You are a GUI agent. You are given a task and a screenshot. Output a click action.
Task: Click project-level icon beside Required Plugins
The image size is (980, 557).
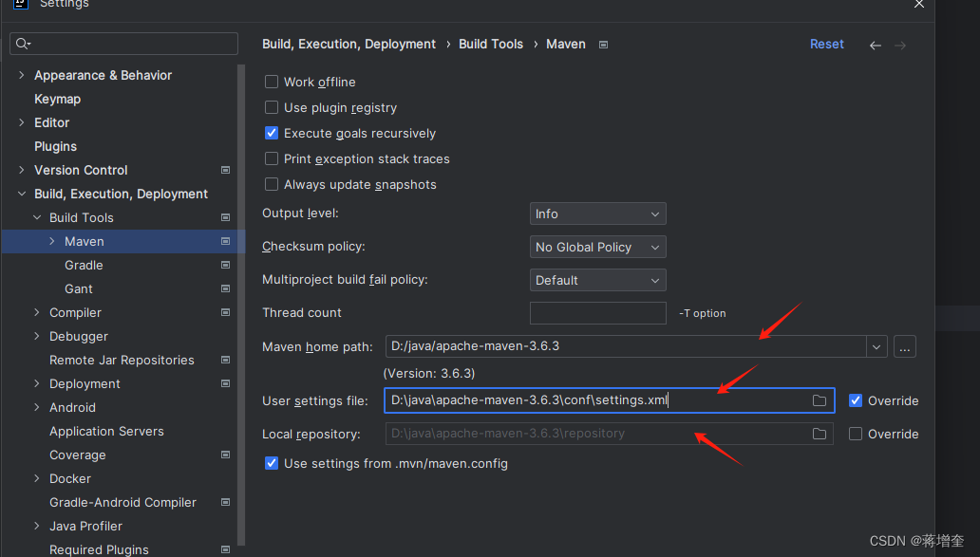226,549
